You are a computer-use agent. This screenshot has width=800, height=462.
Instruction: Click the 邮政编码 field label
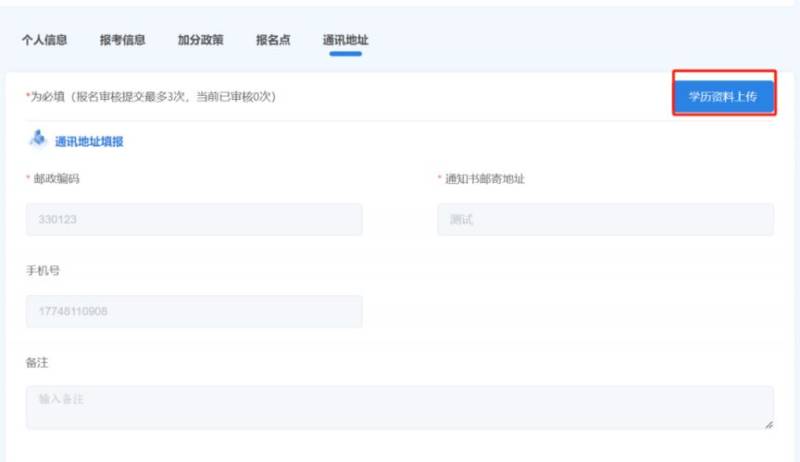(x=56, y=179)
